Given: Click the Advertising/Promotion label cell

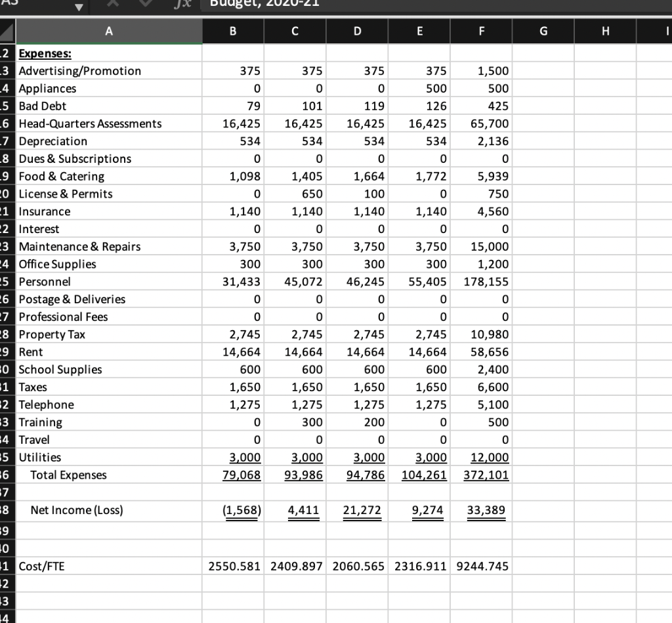Looking at the screenshot, I should pos(79,71).
